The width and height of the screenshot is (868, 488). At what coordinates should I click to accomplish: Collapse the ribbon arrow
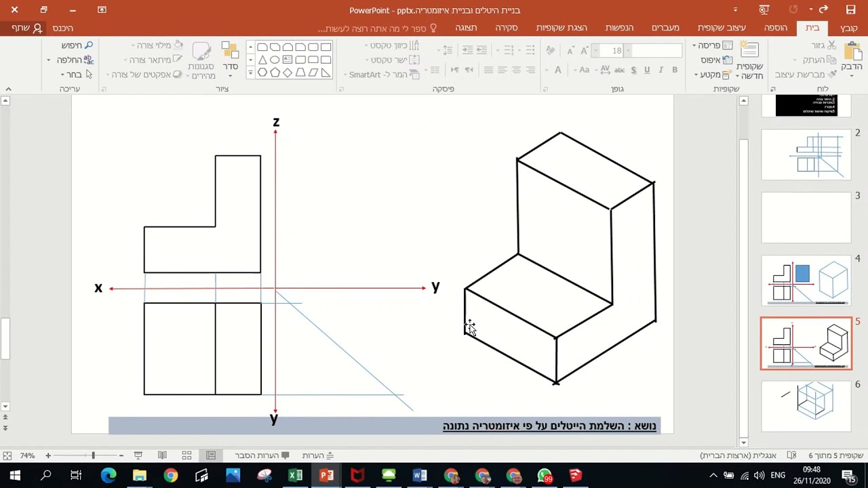pyautogui.click(x=8, y=89)
